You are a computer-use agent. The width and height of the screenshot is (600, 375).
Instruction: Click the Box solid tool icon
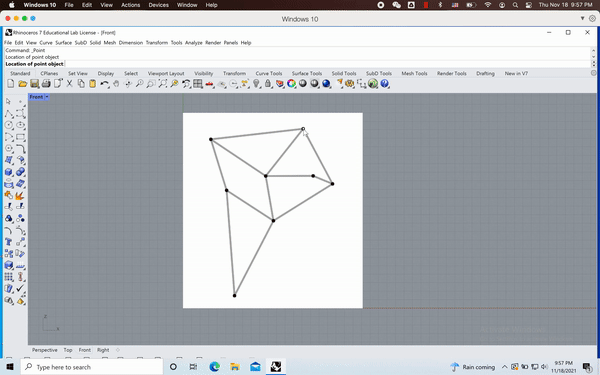[x=8, y=172]
